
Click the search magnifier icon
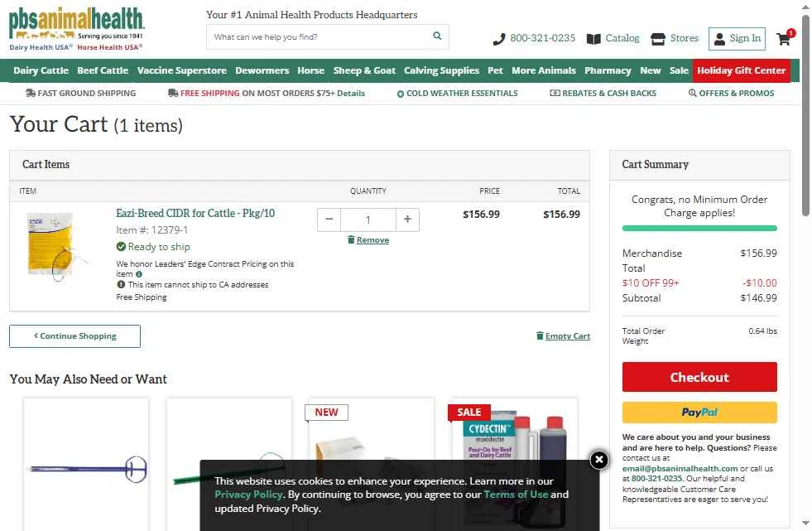tap(437, 36)
